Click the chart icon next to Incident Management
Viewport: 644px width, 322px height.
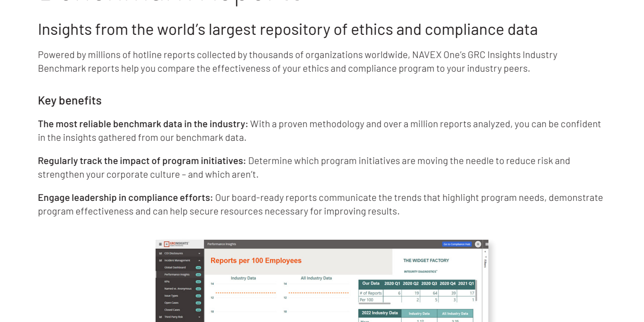pos(161,260)
